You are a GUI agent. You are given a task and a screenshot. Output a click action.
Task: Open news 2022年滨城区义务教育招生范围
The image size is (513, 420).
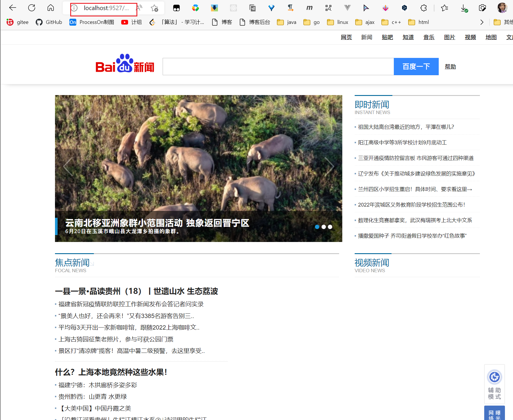(x=412, y=205)
